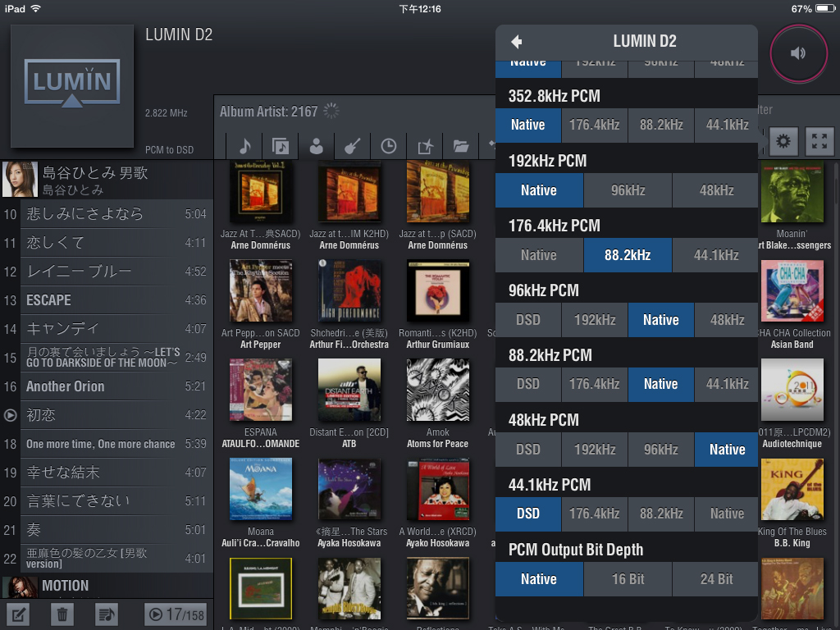Click the edit playlist pencil icon

point(19,614)
